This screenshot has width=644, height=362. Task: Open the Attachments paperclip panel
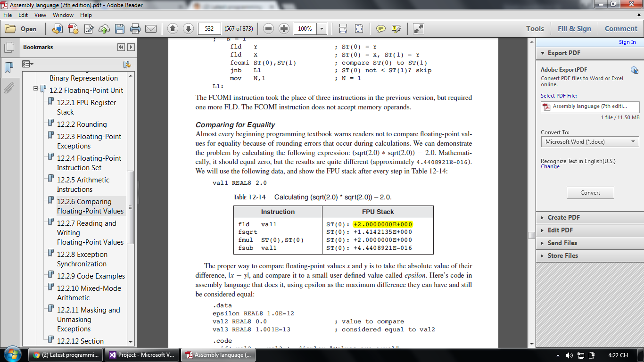point(8,88)
